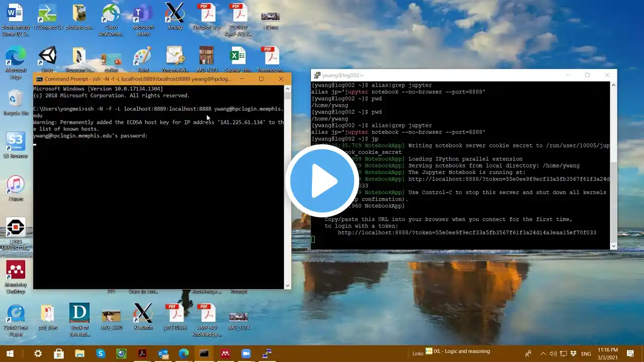Image resolution: width=644 pixels, height=362 pixels.
Task: Select the XLaunch desktop icon
Action: (143, 316)
